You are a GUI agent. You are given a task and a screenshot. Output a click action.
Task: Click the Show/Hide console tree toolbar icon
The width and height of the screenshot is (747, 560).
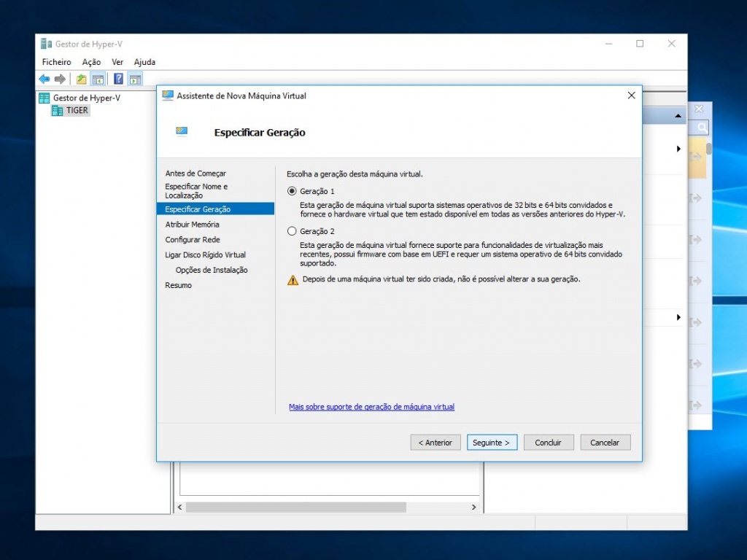coord(98,79)
